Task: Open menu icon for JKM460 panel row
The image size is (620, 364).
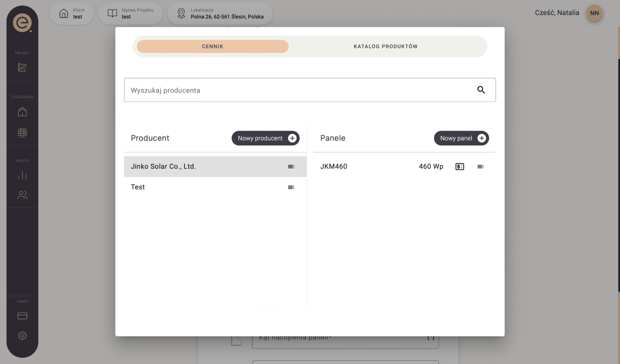Action: coord(480,166)
